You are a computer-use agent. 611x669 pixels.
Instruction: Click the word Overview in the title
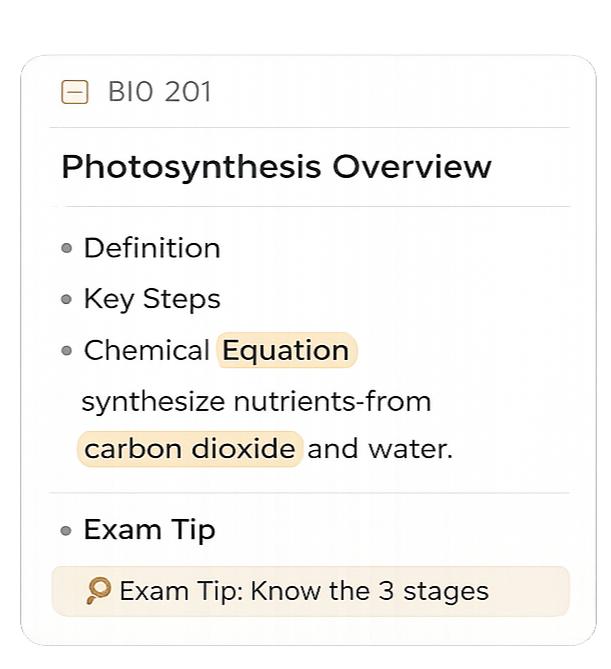click(x=412, y=167)
